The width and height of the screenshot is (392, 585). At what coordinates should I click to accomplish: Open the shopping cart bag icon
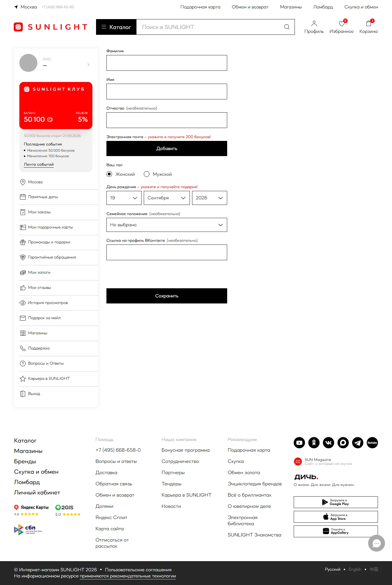pyautogui.click(x=369, y=24)
